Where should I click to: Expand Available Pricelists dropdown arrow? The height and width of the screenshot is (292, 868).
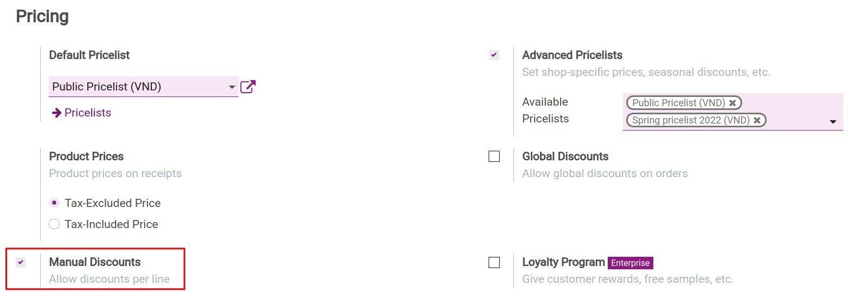(833, 122)
